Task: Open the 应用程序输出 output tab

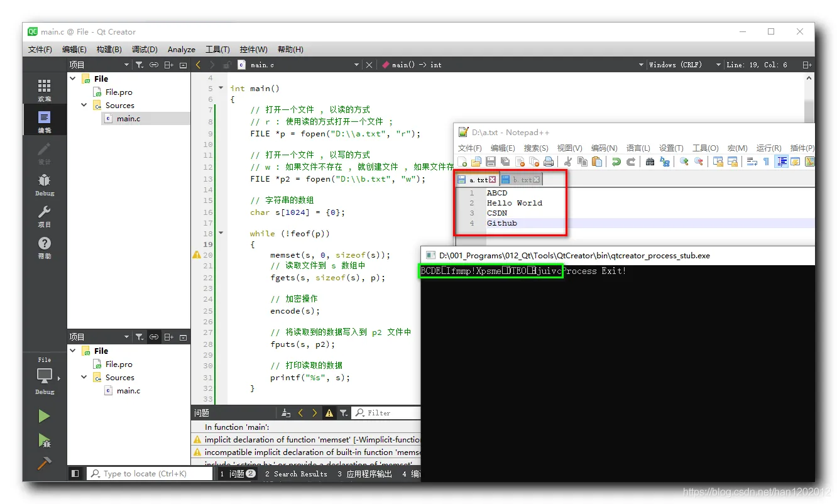Action: [364, 474]
